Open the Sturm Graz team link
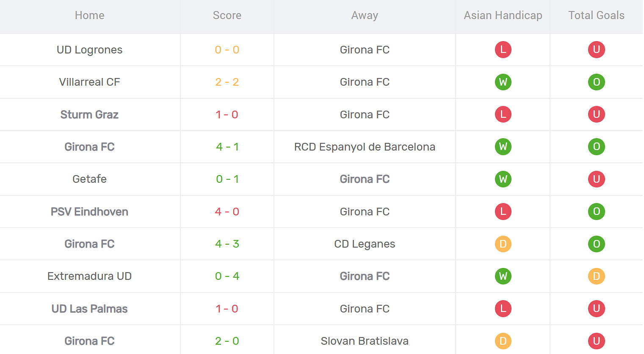The height and width of the screenshot is (354, 644). point(89,114)
